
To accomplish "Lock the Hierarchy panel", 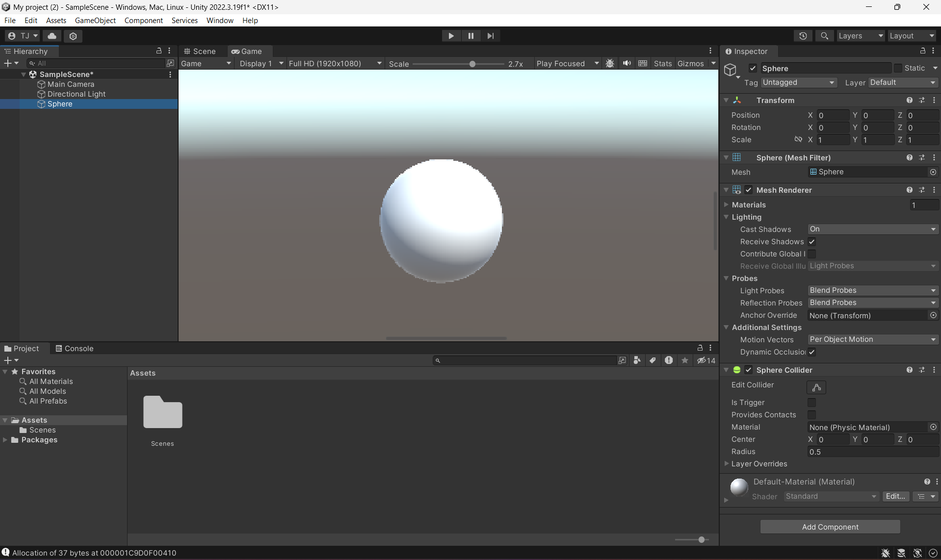I will pos(158,51).
